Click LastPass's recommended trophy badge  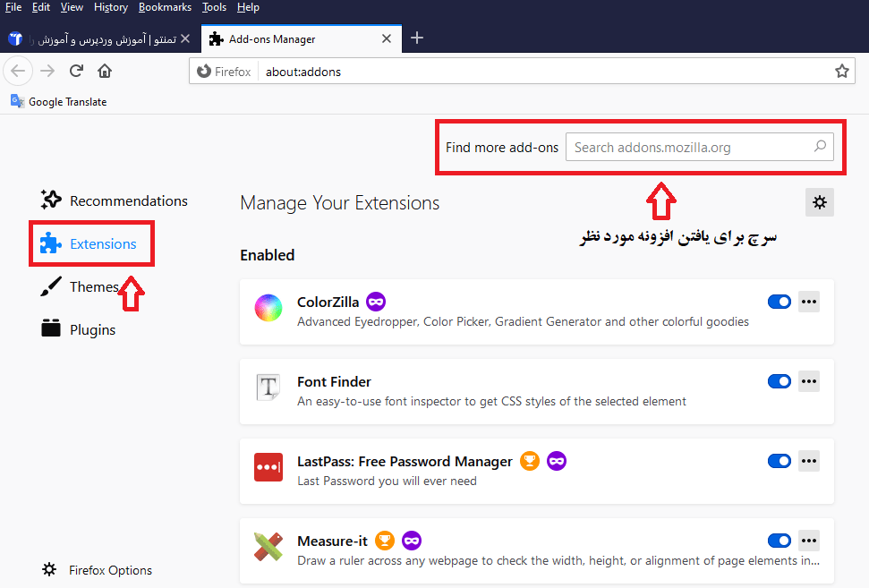530,461
